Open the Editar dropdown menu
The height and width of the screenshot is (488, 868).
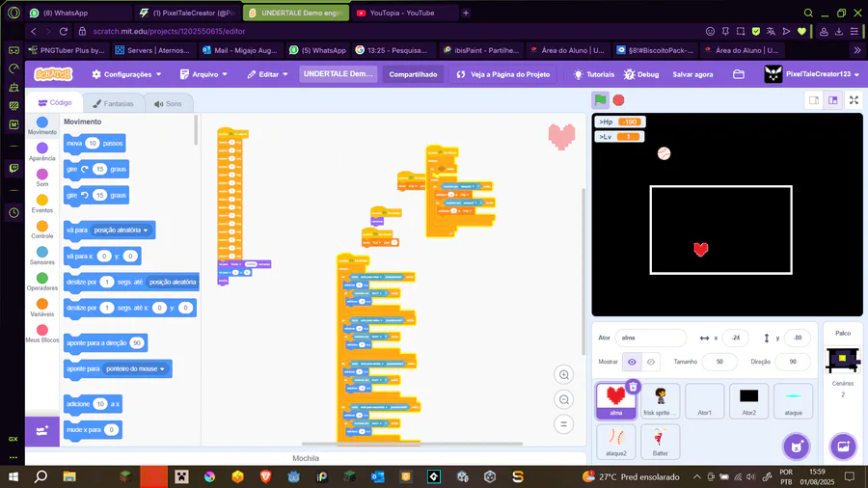coord(267,74)
